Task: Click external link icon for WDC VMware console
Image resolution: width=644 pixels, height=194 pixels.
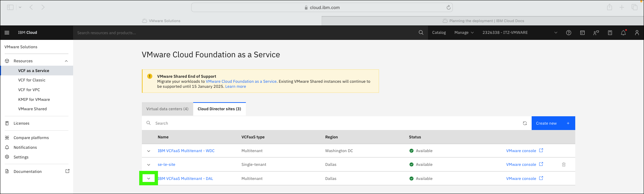Action: [x=541, y=150]
